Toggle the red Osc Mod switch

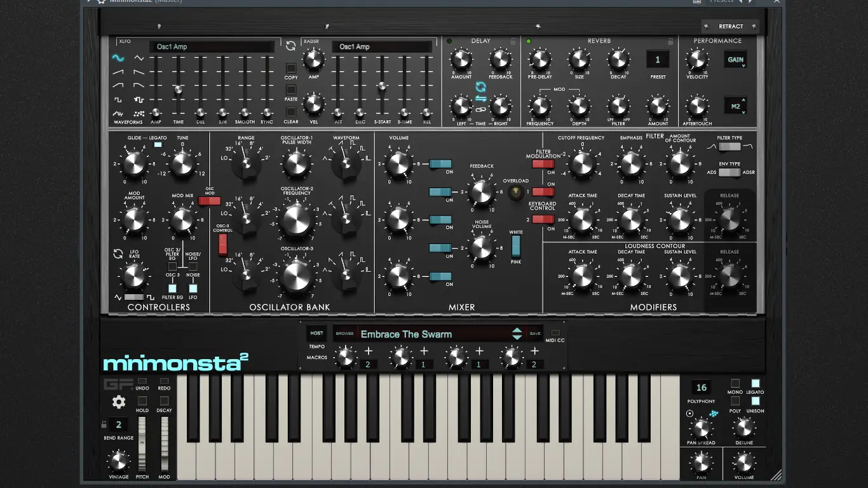(x=210, y=201)
